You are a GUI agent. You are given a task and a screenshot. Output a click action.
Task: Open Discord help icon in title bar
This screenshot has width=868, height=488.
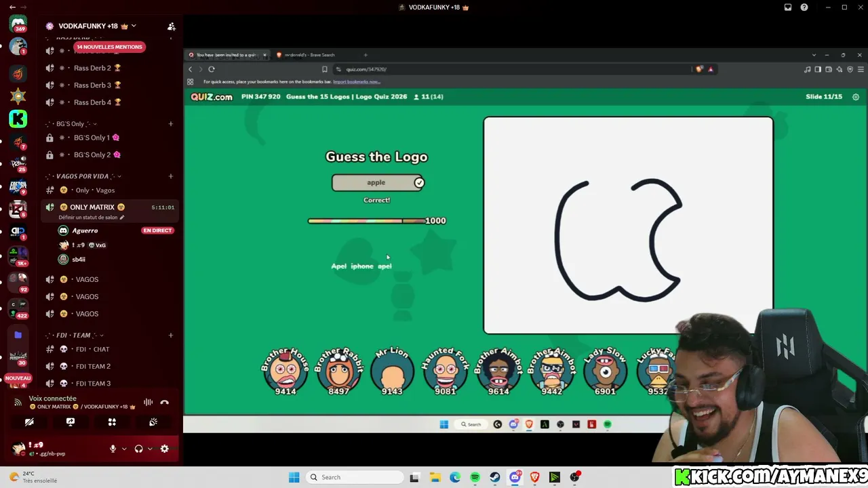click(x=804, y=7)
